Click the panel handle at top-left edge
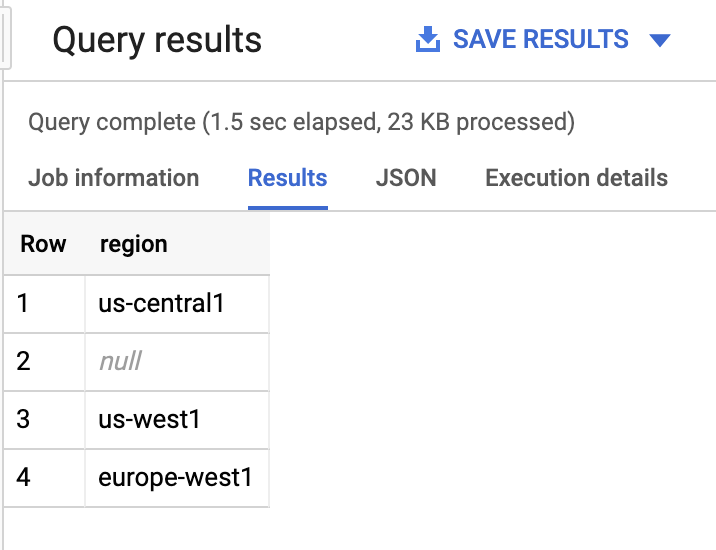The image size is (716, 550). point(5,38)
